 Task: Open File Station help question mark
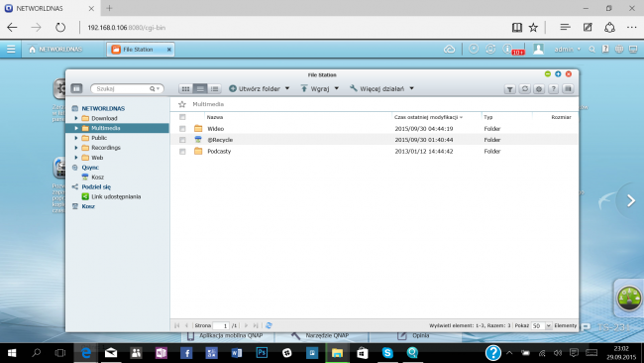[x=553, y=89]
